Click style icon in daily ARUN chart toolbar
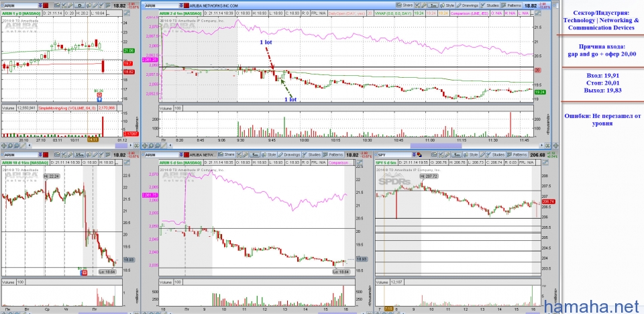The height and width of the screenshot is (314, 644). [89, 5]
